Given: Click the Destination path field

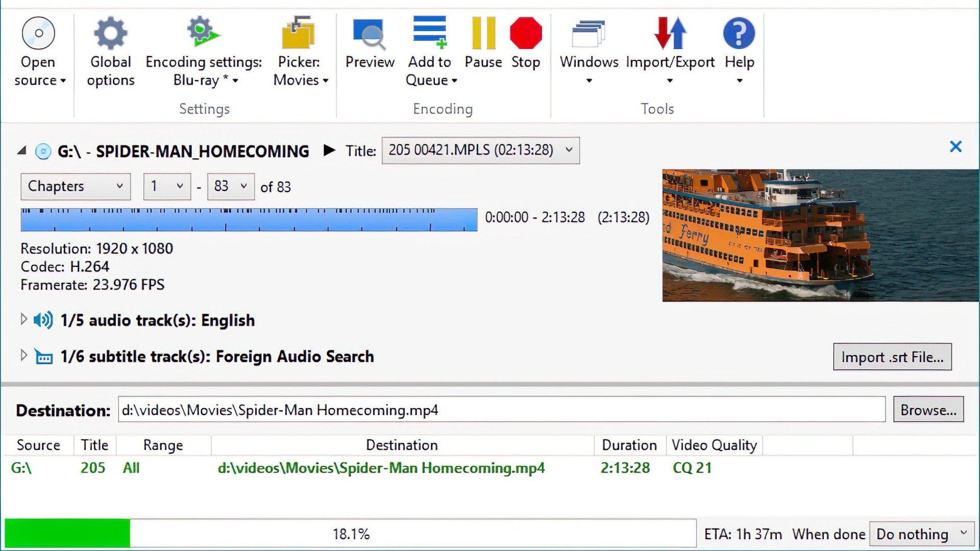Looking at the screenshot, I should 502,410.
